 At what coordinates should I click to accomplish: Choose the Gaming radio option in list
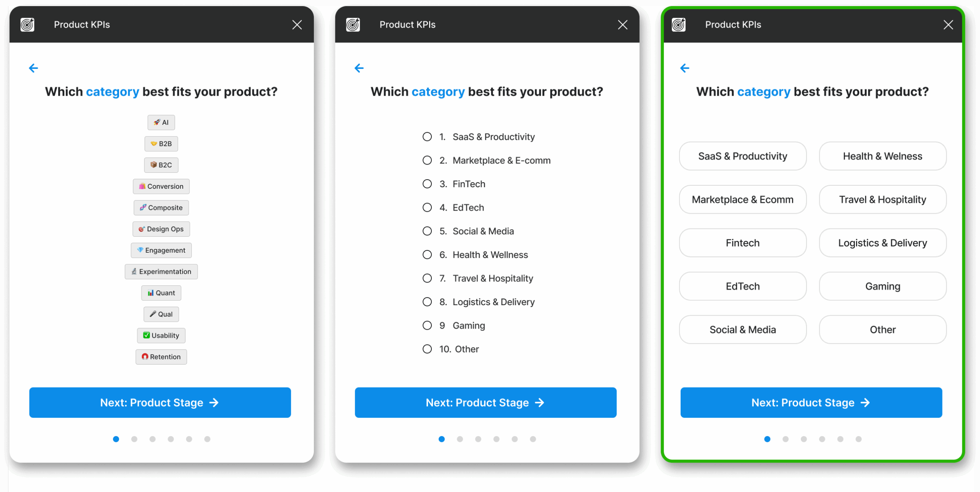(x=427, y=325)
